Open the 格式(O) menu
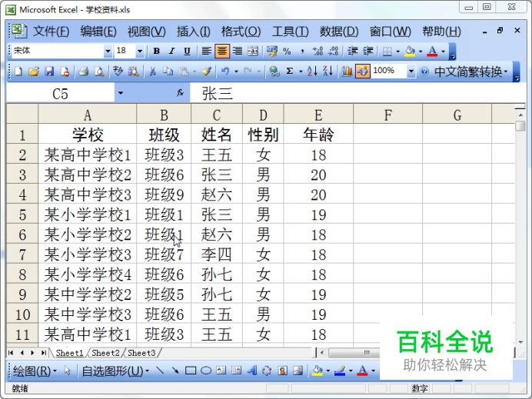 241,32
